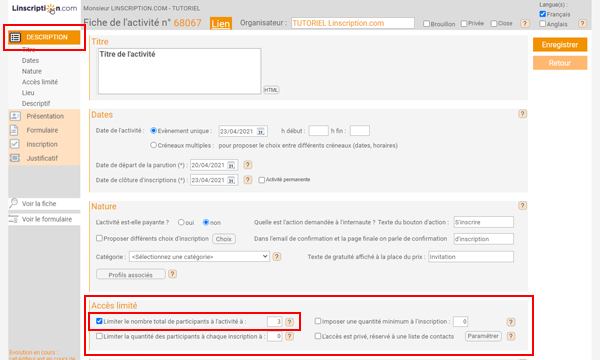Uncheck Limiter le nombre total de participants
The image size is (600, 360).
click(x=99, y=321)
